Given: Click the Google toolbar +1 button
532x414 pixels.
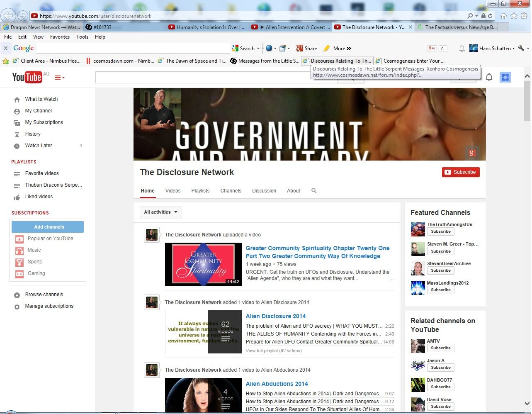Looking at the screenshot, I should click(x=432, y=49).
